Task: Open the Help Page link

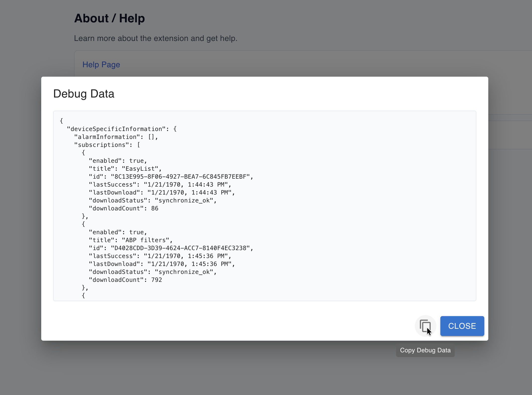Action: click(x=101, y=65)
